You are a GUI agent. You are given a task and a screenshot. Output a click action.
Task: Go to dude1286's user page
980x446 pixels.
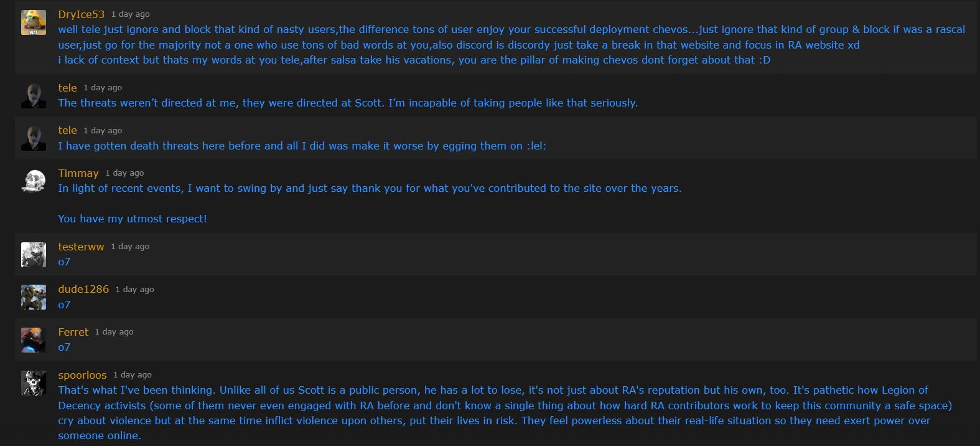(83, 289)
